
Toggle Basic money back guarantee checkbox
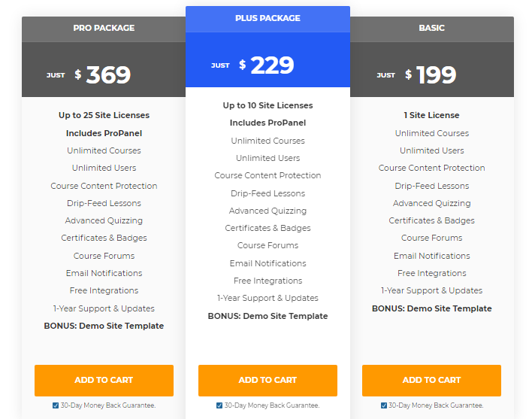383,405
